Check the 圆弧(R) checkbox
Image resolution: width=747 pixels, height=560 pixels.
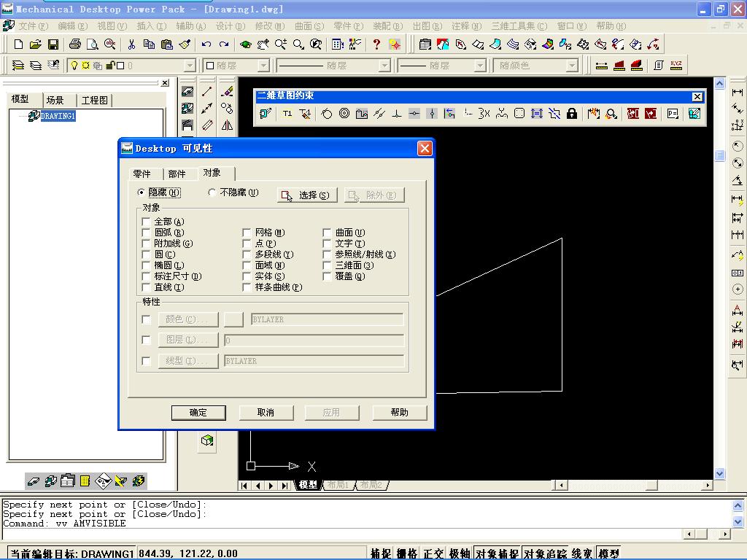(146, 233)
